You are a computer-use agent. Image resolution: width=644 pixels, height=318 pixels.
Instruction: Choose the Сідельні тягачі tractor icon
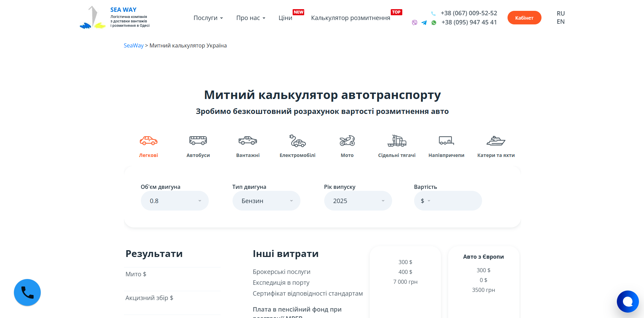click(397, 141)
